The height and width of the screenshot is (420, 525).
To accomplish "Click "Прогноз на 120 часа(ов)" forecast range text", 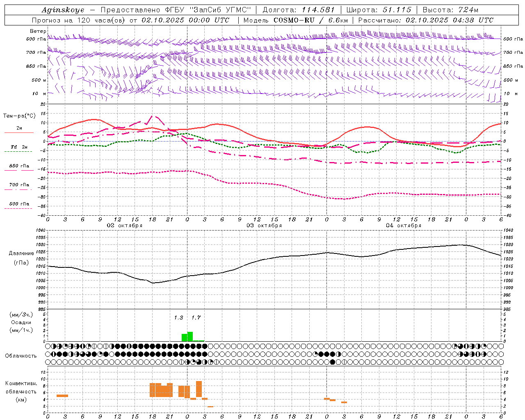I will pos(79,20).
